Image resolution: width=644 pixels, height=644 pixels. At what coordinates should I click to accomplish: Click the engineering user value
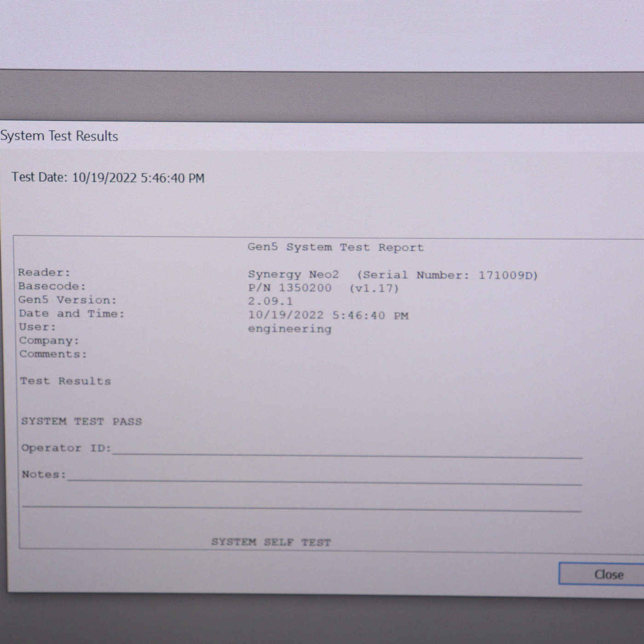click(x=289, y=329)
